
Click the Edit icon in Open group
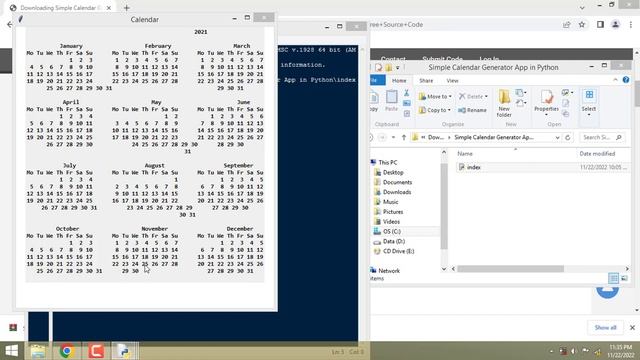coord(565,103)
